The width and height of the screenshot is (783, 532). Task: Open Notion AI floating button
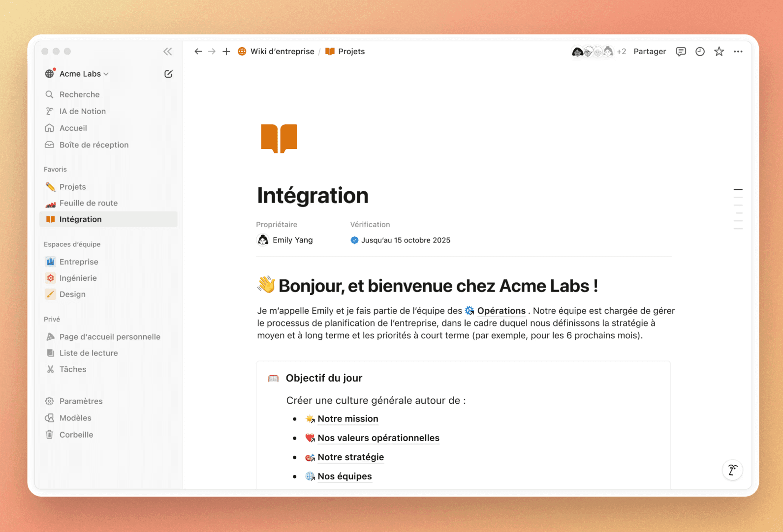(732, 470)
